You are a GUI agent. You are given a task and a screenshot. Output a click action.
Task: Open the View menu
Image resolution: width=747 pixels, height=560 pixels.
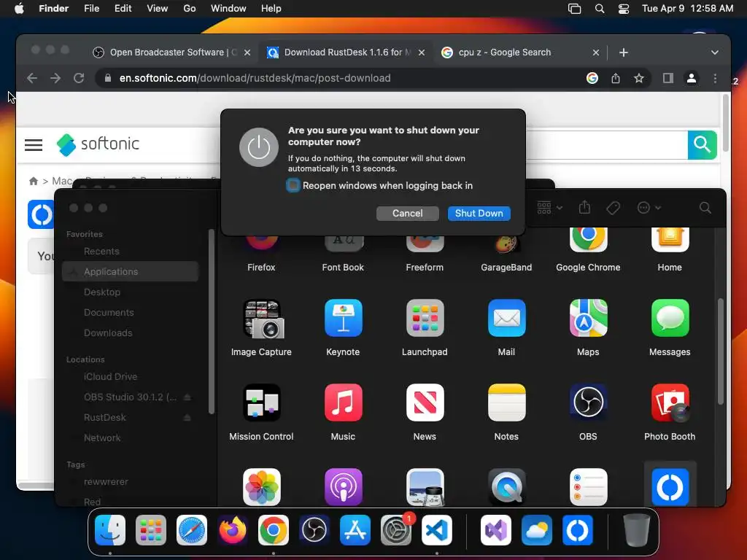[x=158, y=9]
